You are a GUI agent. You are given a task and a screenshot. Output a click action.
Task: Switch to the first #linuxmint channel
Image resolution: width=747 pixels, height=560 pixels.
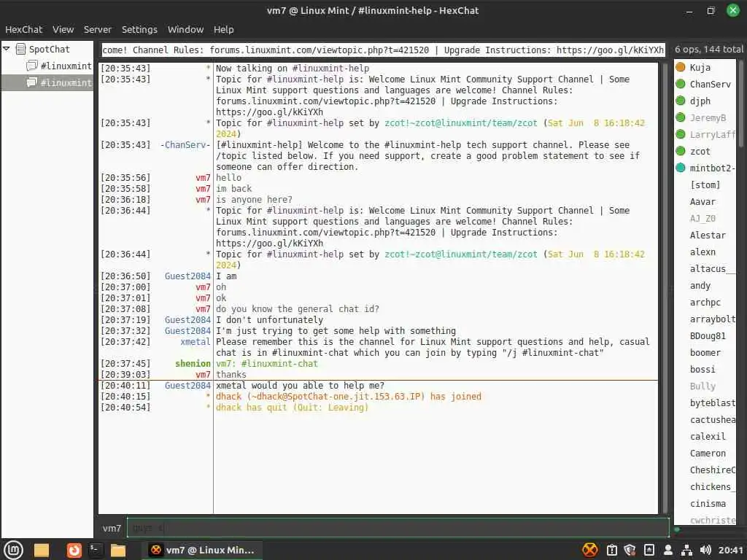coord(66,66)
